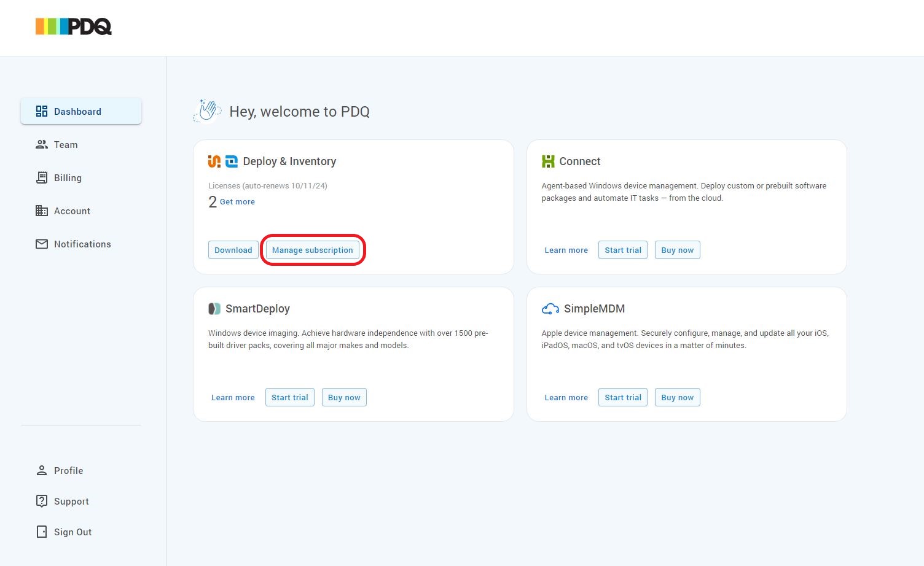
Task: Start trial for SimpleMDM
Action: (x=623, y=397)
